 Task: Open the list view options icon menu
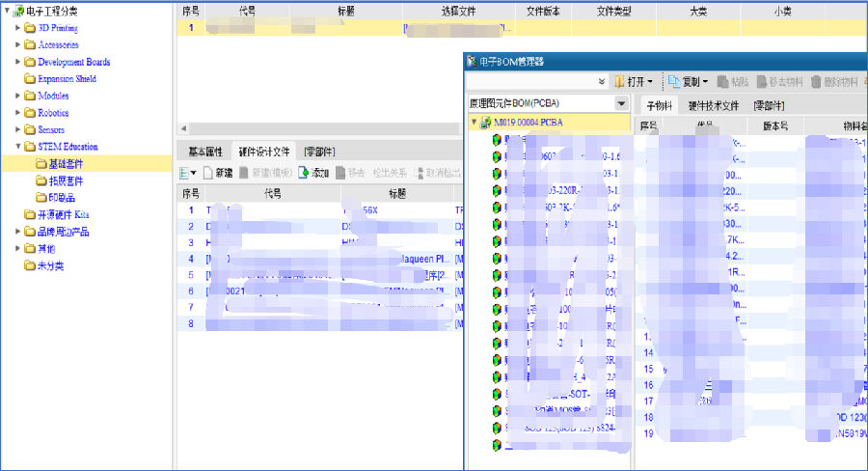(187, 173)
